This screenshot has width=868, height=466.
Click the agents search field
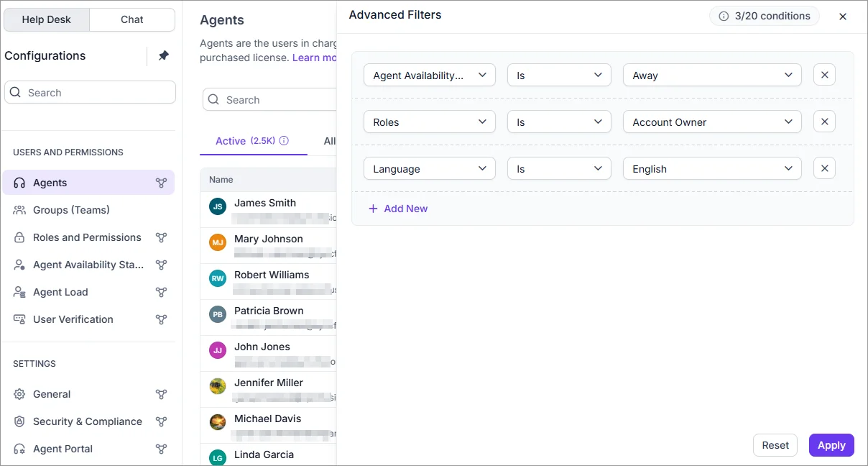click(273, 99)
